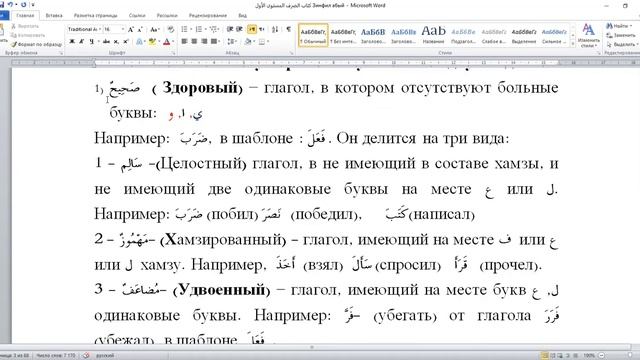Open the Рецензирование (Review) tab
The image size is (640, 360).
(208, 16)
